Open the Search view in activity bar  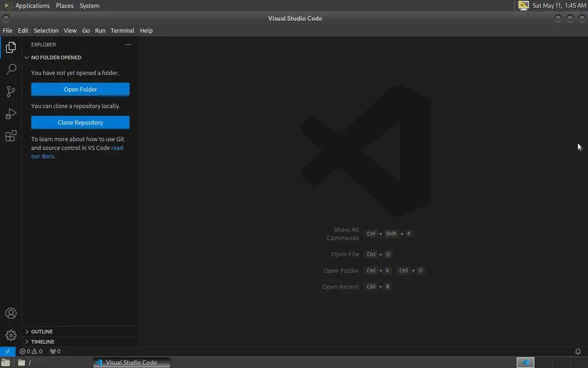tap(11, 69)
